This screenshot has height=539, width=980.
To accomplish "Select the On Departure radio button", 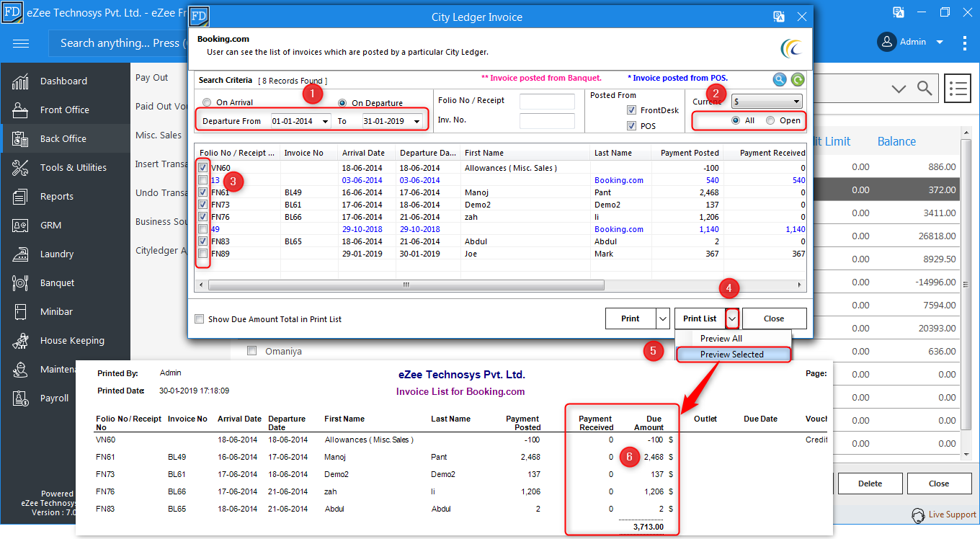I will 342,103.
